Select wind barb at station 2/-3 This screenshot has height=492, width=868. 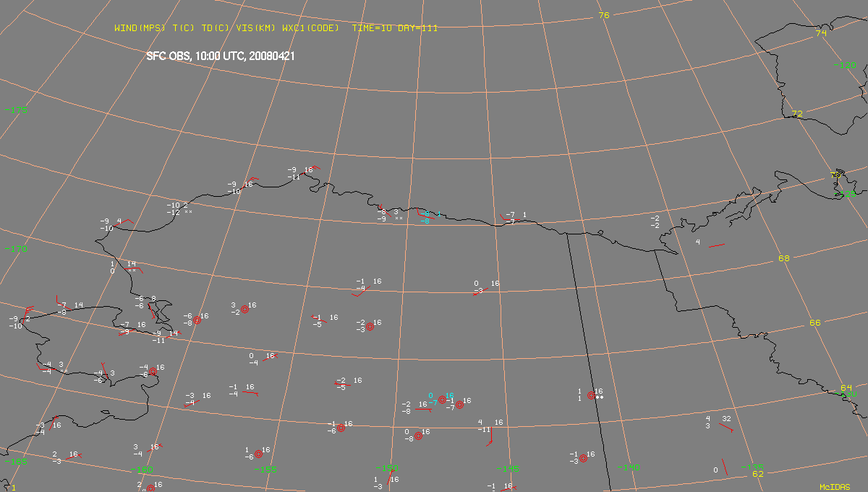coord(75,456)
